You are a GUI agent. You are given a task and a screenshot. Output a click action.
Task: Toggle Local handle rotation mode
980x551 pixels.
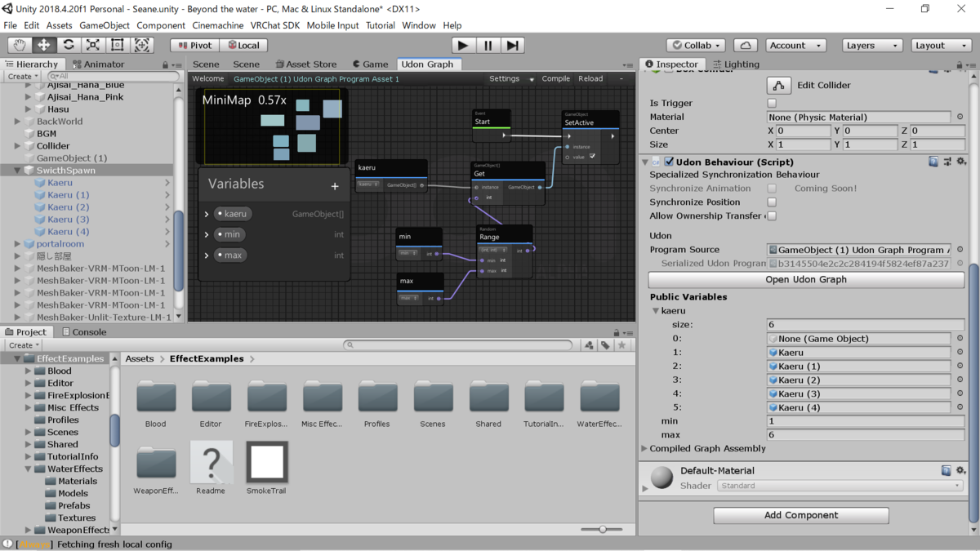(243, 45)
